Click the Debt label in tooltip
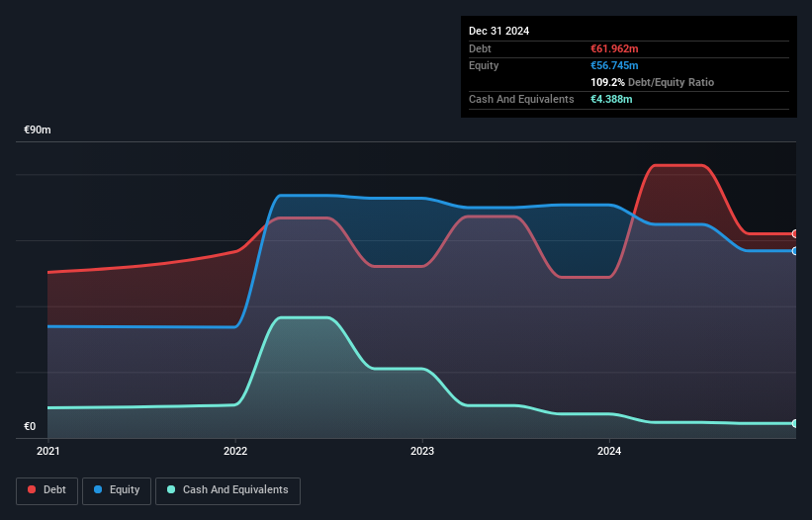The height and width of the screenshot is (520, 812). click(480, 48)
